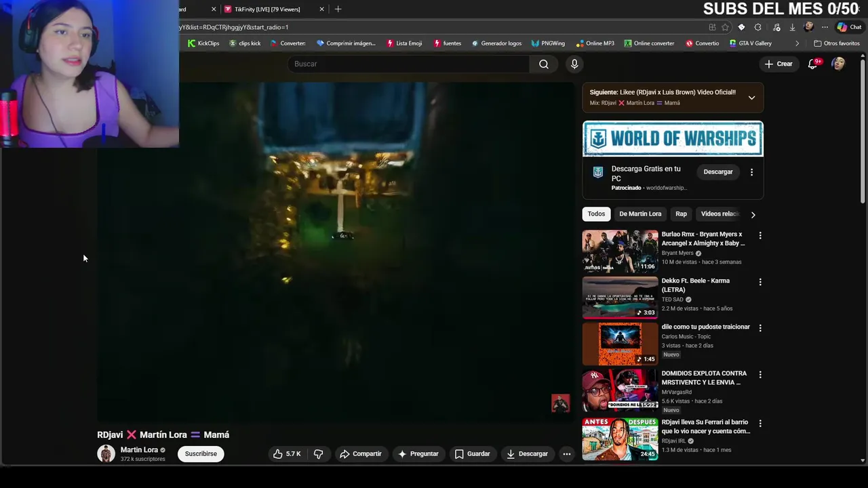Like the video with 5.7 K thumbs up
The height and width of the screenshot is (488, 868).
(287, 454)
